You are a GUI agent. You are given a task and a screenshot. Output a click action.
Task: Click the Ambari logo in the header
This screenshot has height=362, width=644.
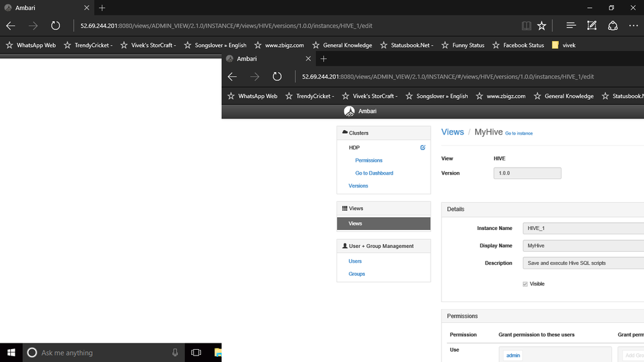349,111
